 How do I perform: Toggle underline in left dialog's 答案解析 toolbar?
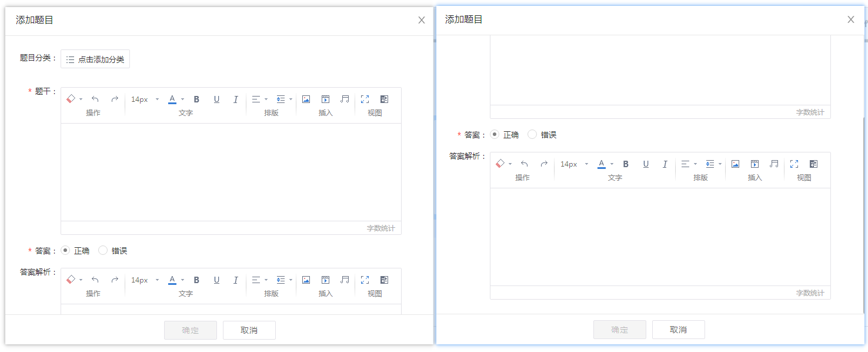click(216, 280)
